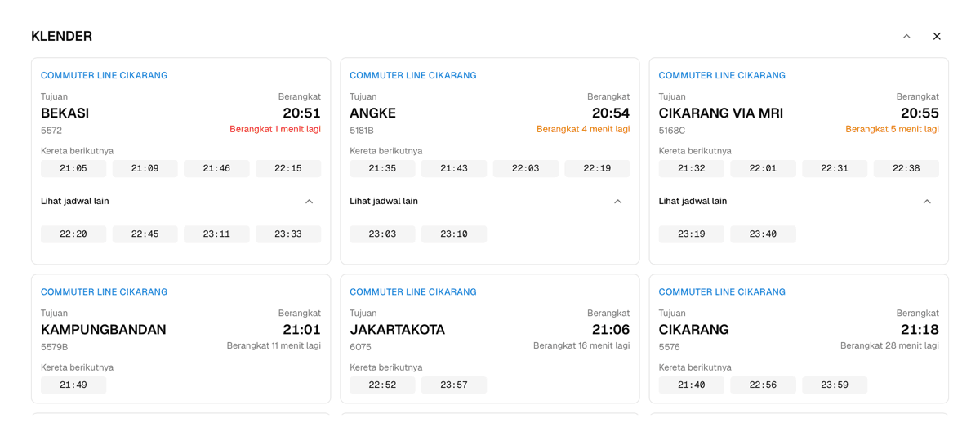Select the 22:03 train time chip
The height and width of the screenshot is (427, 980).
525,169
